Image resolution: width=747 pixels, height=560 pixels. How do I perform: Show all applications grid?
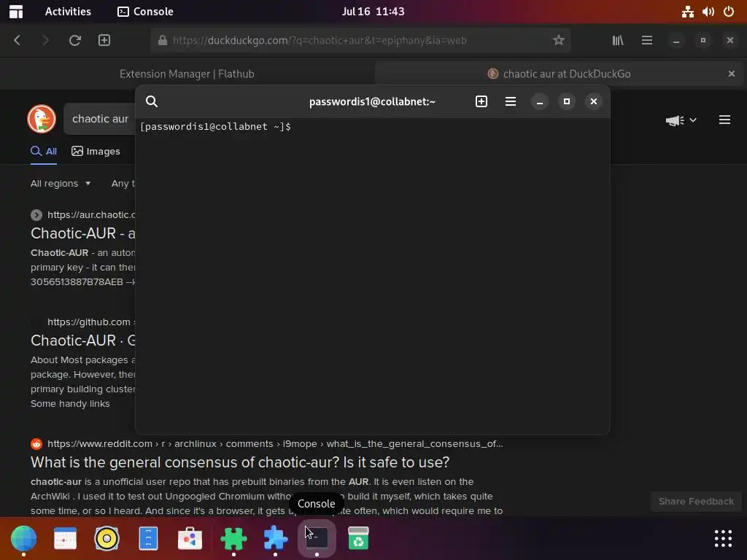(x=723, y=539)
